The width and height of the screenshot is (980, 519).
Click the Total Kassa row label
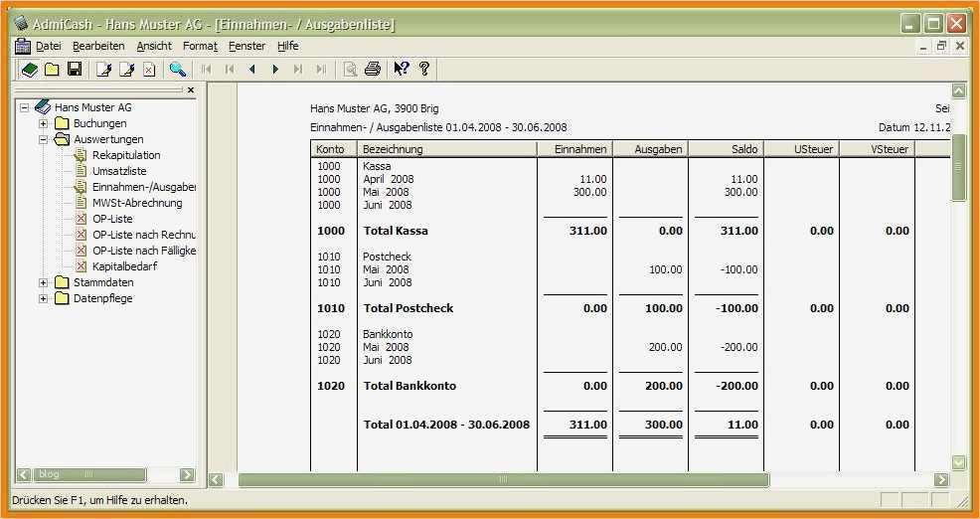point(396,231)
